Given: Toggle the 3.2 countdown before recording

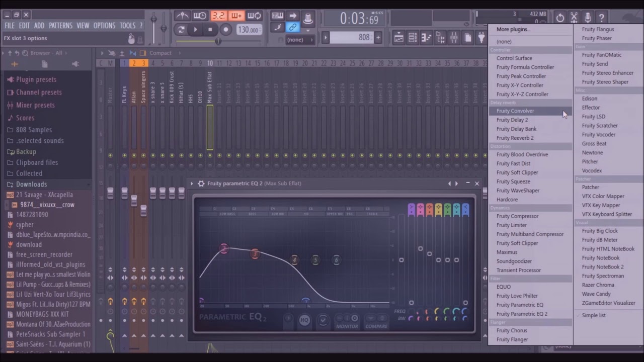Looking at the screenshot, I should click(218, 16).
